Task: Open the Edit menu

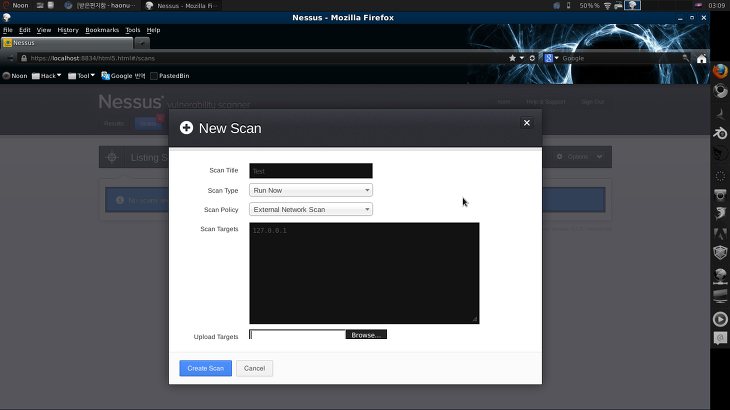Action: 25,30
